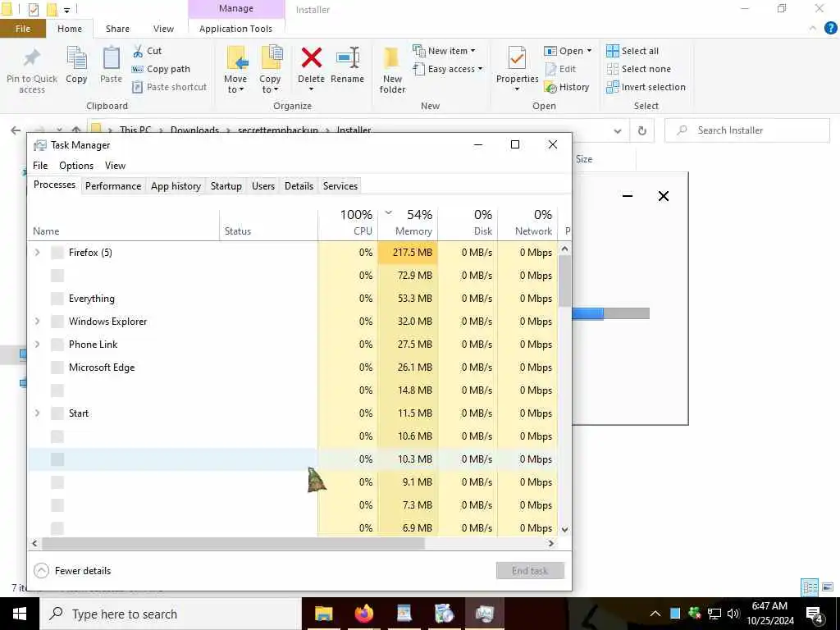Click Edit in the Open group

(560, 69)
